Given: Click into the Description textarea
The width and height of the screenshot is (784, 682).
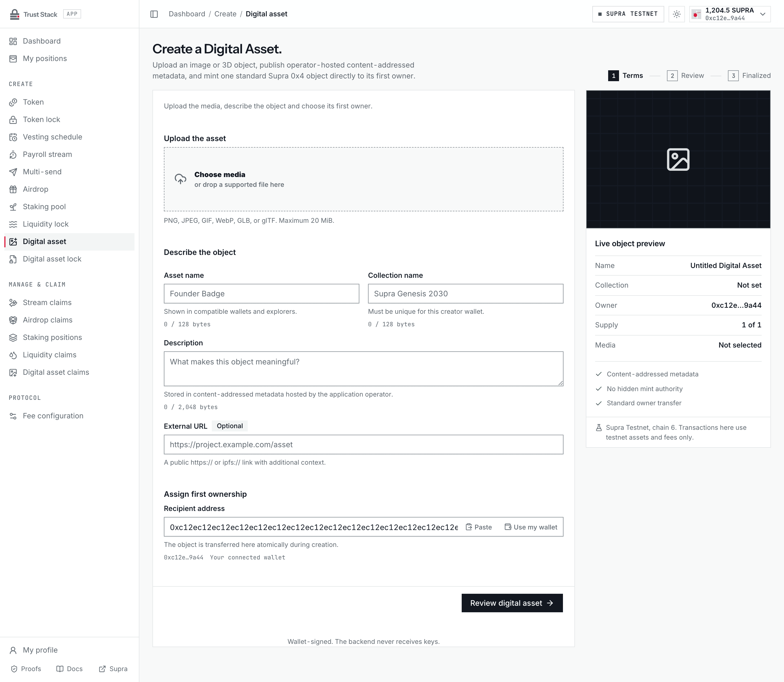Looking at the screenshot, I should [x=363, y=369].
